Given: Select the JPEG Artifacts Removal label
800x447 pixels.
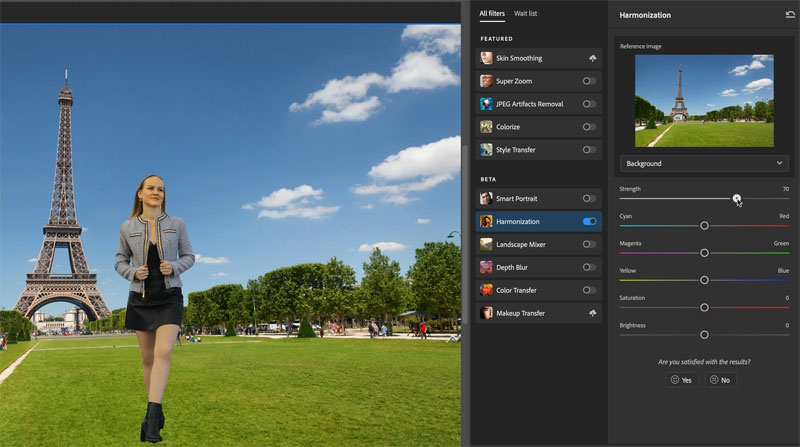Looking at the screenshot, I should [x=530, y=104].
